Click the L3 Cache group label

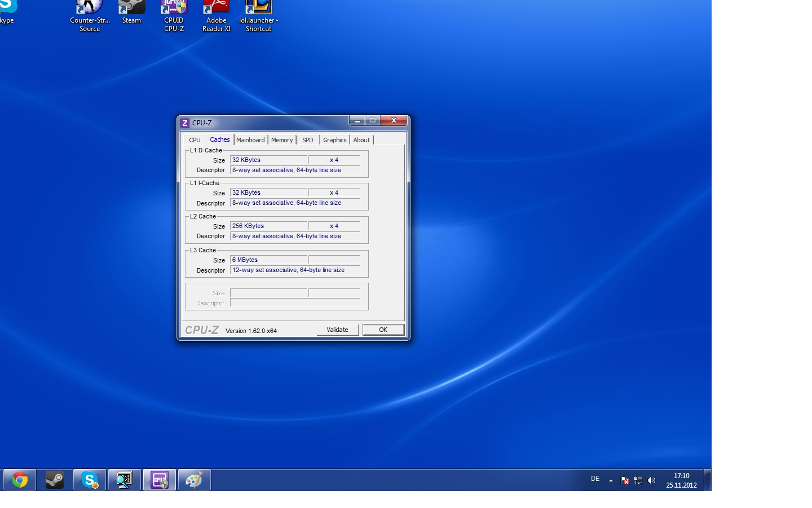203,250
